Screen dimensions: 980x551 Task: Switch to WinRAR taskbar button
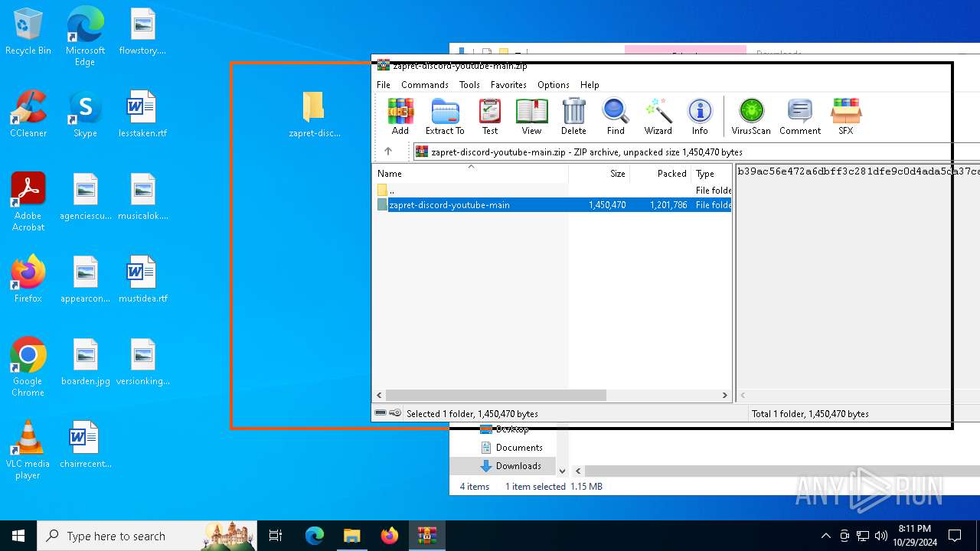tap(426, 536)
